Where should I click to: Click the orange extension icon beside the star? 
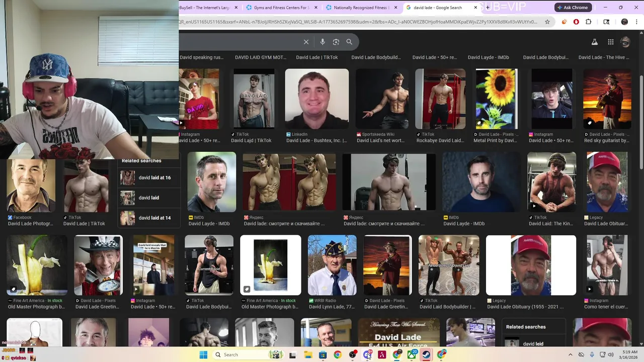pos(564,22)
